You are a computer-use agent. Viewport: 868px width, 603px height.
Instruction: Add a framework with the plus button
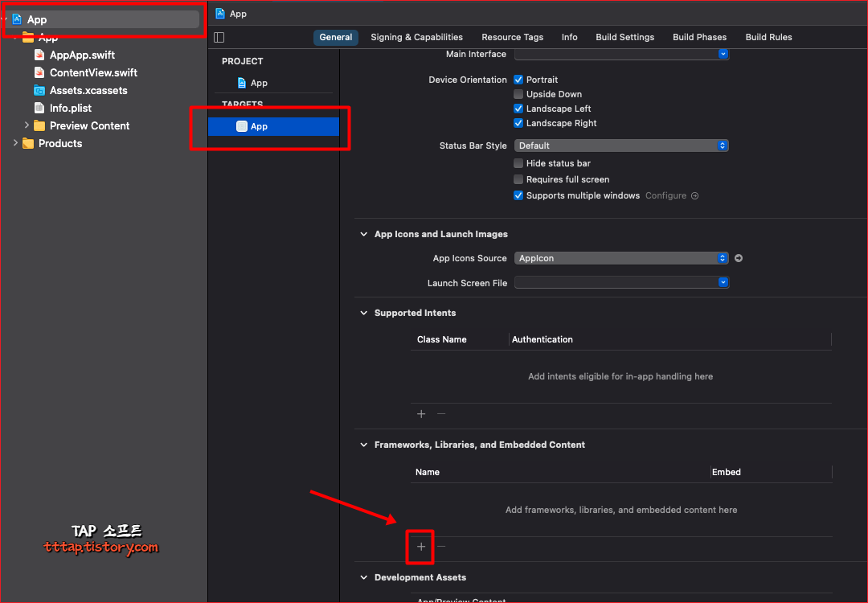click(421, 547)
